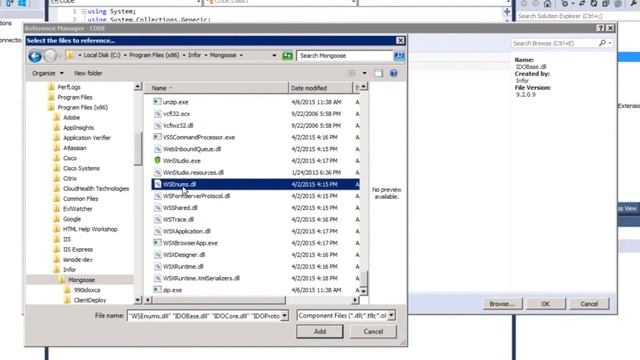The width and height of the screenshot is (640, 360).
Task: Click Cancel in Reference Manager
Action: (589, 304)
